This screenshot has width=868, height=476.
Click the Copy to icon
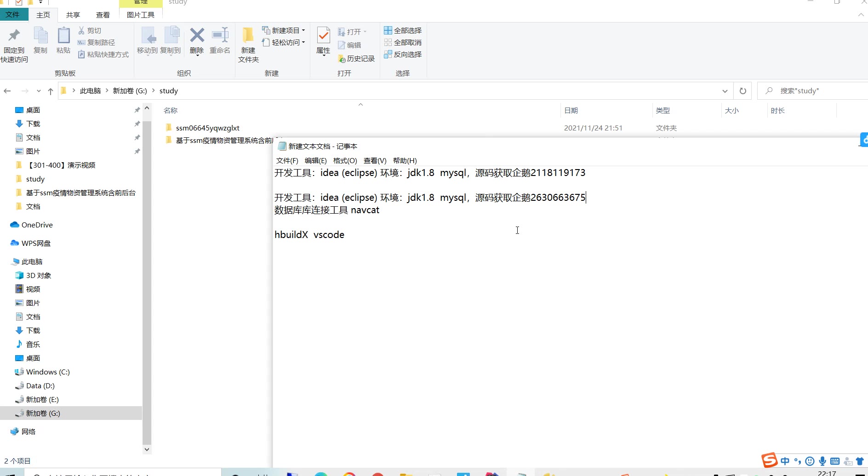click(x=171, y=40)
